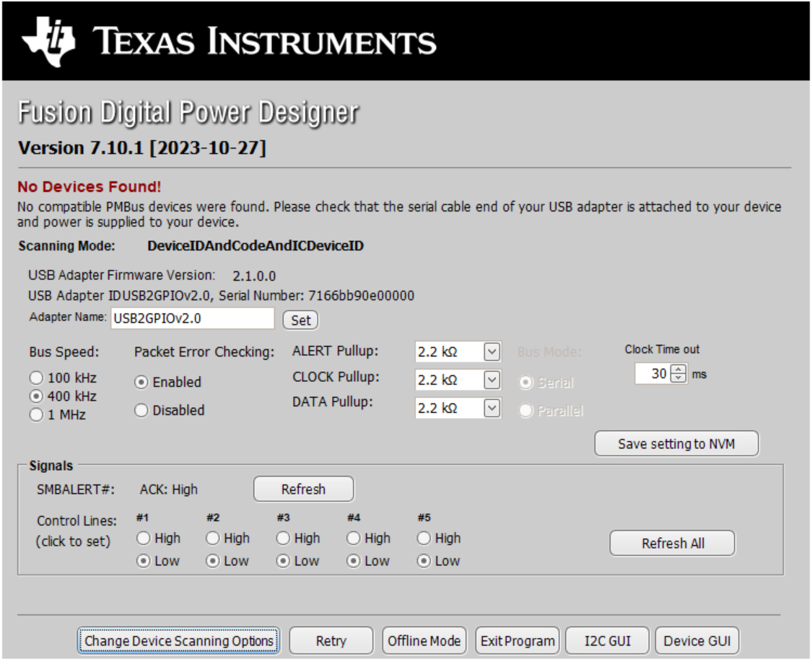812x662 pixels.
Task: Click the 'No Devices Found!' message
Action: coord(90,187)
